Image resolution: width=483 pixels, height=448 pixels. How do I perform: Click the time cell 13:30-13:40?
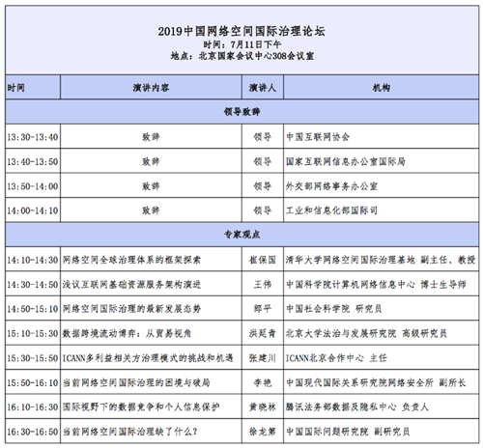(x=33, y=137)
